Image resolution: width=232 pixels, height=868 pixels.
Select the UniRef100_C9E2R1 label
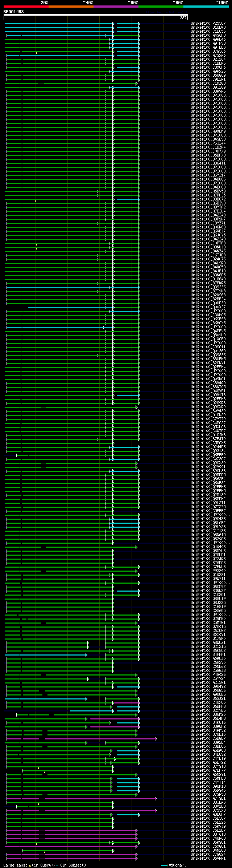[208, 80]
